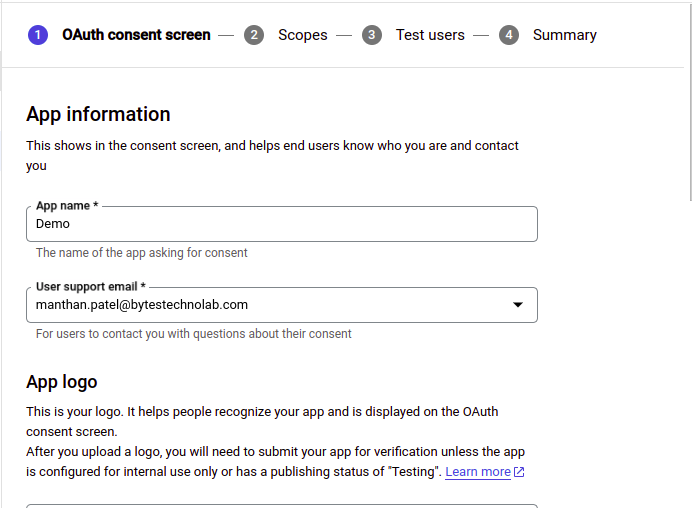Click the step 2 number circle
This screenshot has width=692, height=508.
click(254, 35)
